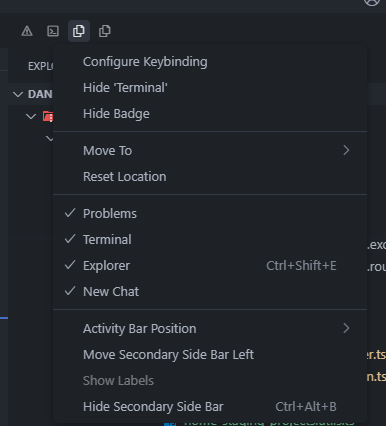This screenshot has width=386, height=426.
Task: Open the Problems warning triangle icon
Action: click(x=27, y=31)
